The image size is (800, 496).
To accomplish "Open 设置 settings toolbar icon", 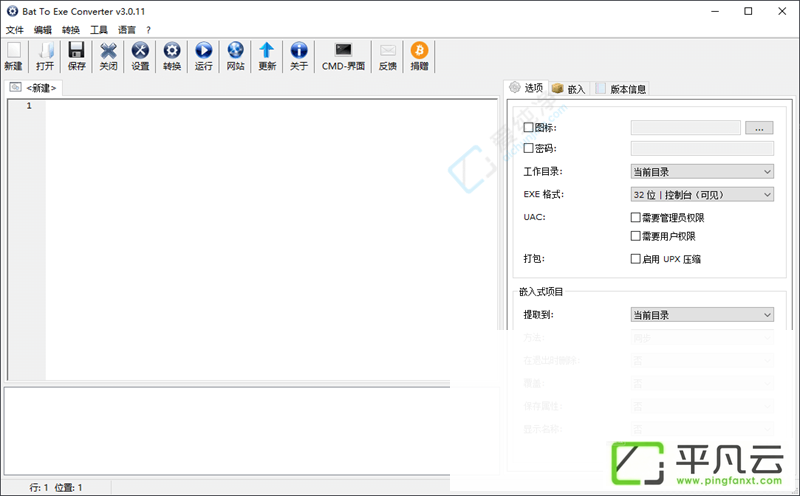I will coord(140,50).
